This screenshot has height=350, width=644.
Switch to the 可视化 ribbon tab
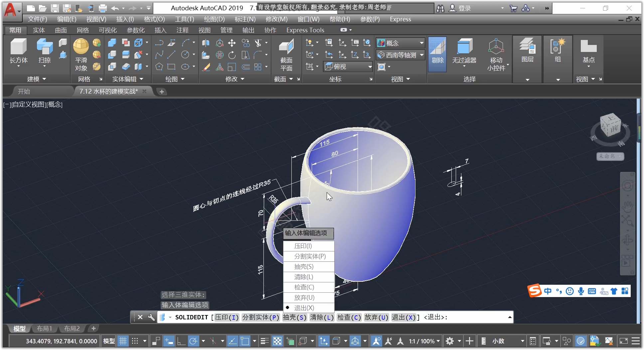click(x=107, y=30)
